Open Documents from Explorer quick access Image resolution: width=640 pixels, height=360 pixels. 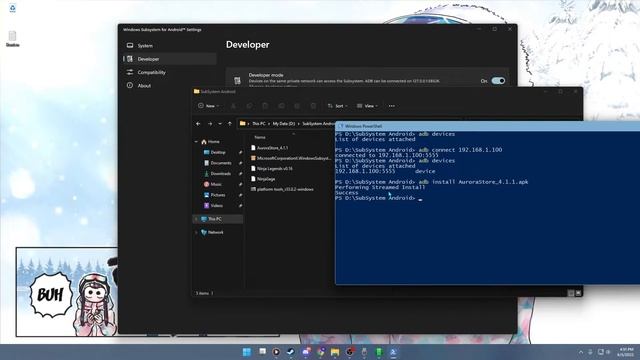[x=221, y=163]
